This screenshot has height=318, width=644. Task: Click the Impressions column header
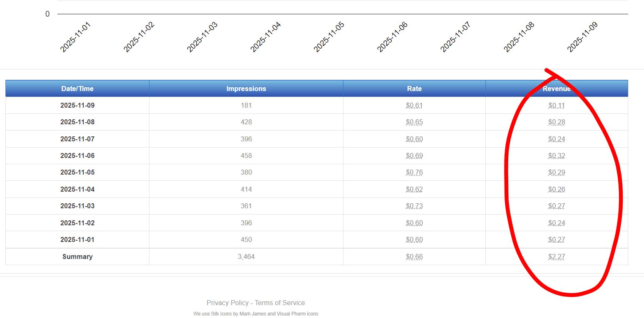coord(246,89)
